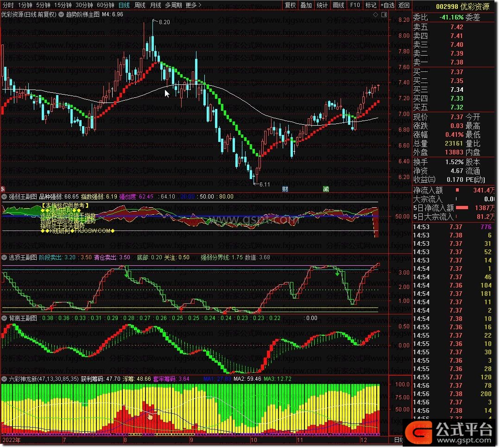Viewport: 500px width, 448px height.
Task: Expand the 强弱王副图 indicator menu
Action: coord(4,197)
